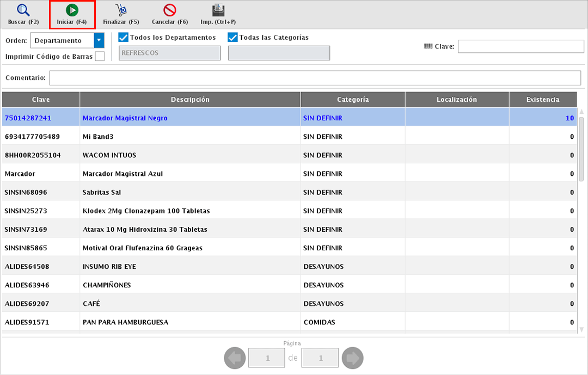Uncheck Todos los Departamentos checkbox
The width and height of the screenshot is (588, 375).
124,38
